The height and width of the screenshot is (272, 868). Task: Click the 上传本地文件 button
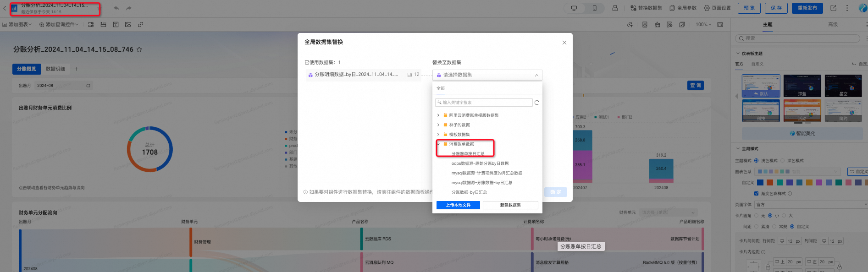pos(458,205)
